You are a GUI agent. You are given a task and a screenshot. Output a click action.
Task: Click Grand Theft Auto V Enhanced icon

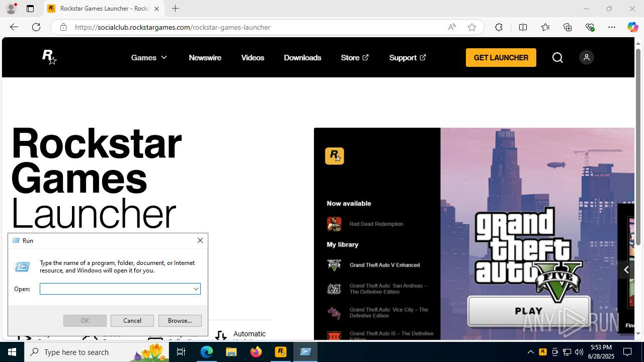[x=334, y=265]
